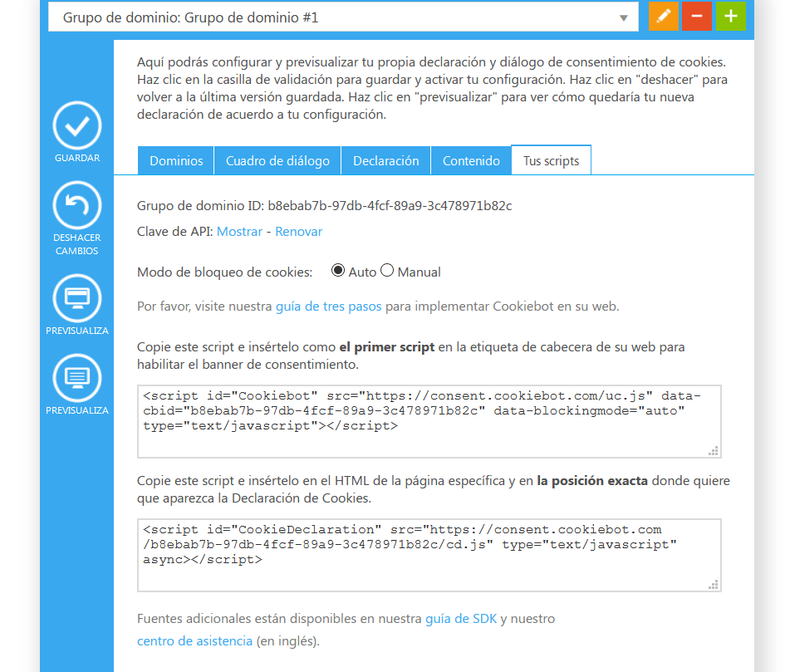Image resolution: width=790 pixels, height=672 pixels.
Task: Select the Auto cookie blocking mode
Action: 337,271
